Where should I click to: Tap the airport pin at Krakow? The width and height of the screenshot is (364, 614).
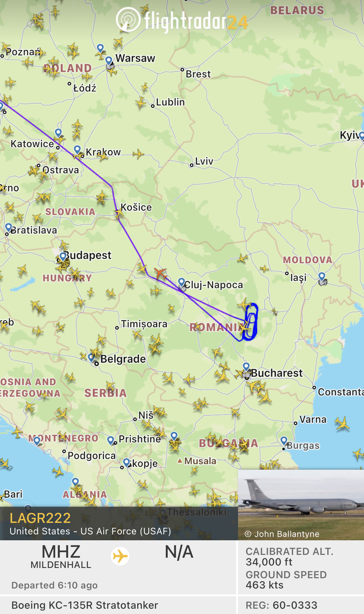click(77, 150)
